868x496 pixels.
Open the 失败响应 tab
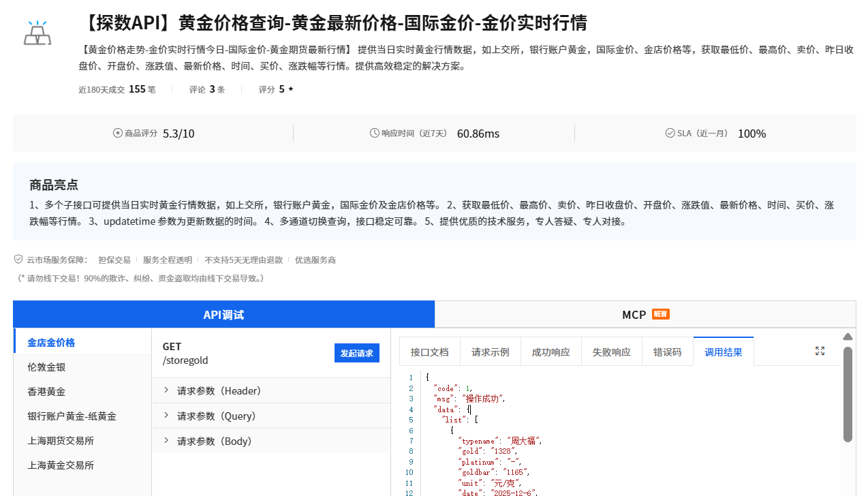611,350
